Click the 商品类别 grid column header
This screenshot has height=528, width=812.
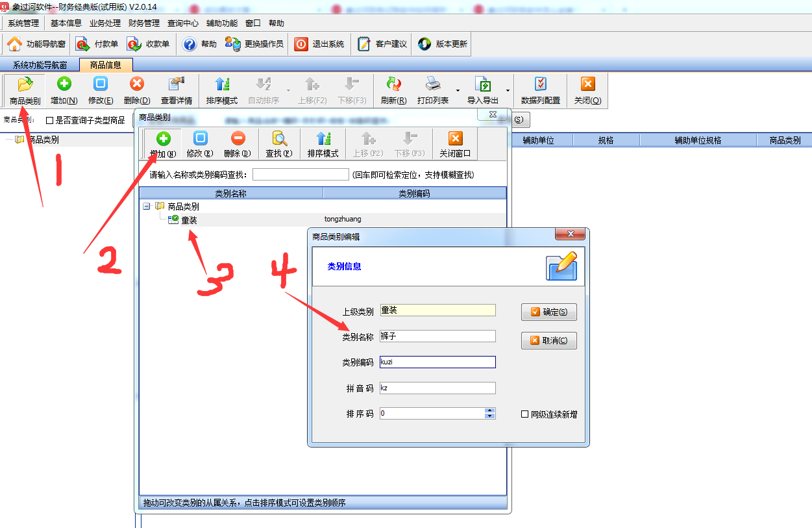coord(784,140)
